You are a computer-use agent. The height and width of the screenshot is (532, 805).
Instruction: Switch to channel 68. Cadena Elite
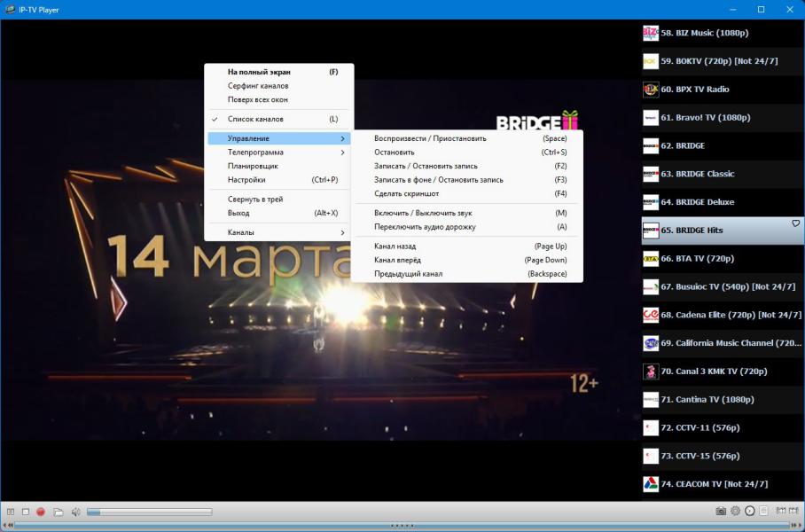point(731,315)
